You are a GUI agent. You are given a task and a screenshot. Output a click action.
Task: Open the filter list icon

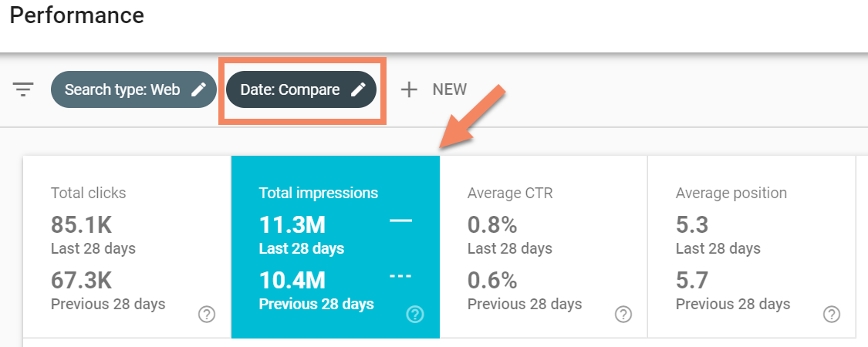[x=24, y=89]
